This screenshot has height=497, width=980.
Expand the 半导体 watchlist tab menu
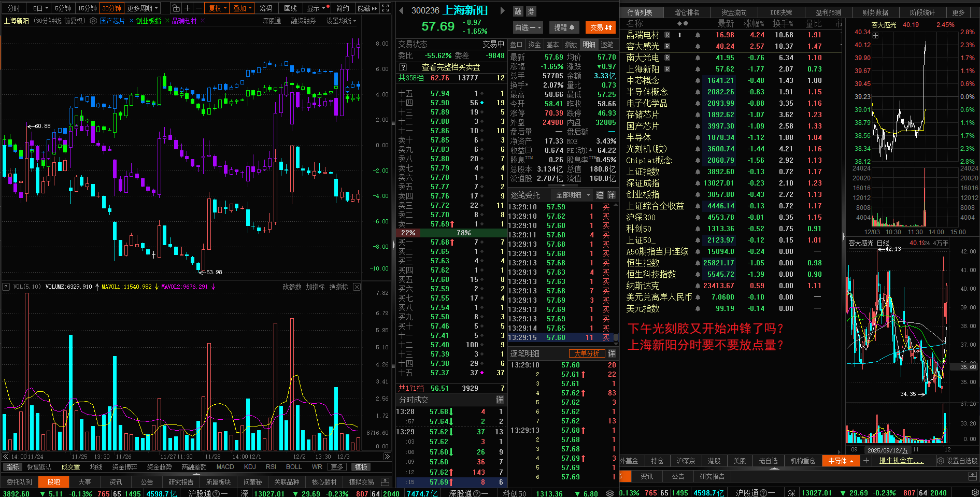(841, 461)
